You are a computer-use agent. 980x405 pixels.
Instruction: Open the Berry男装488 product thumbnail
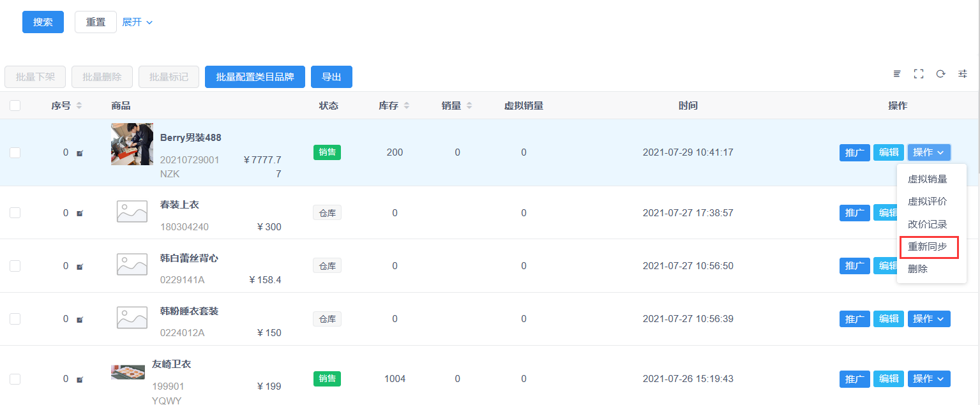(x=132, y=144)
